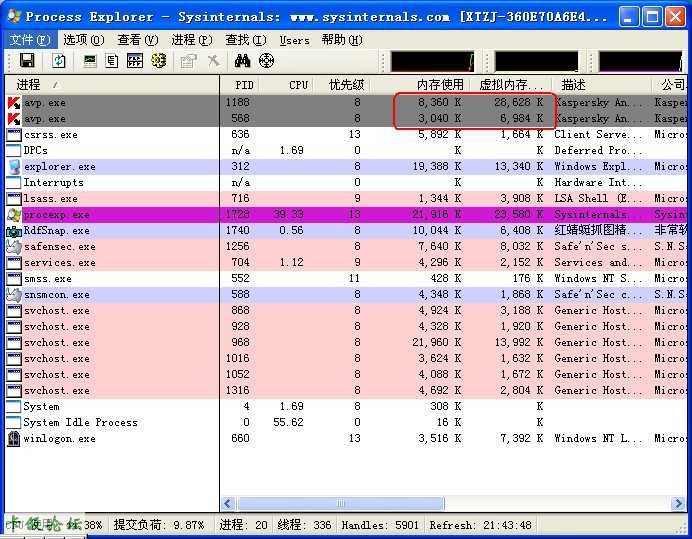Sort by the 描述 column header
Image resolution: width=692 pixels, height=539 pixels.
(x=602, y=84)
